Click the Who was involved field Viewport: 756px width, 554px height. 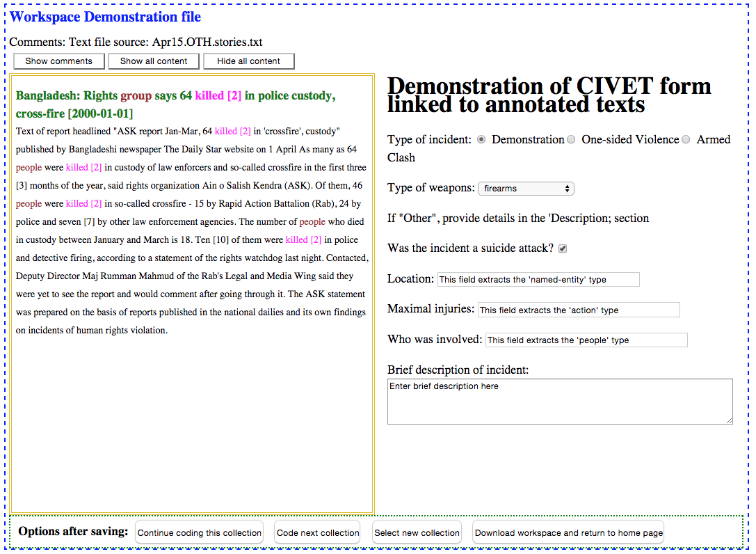click(586, 340)
